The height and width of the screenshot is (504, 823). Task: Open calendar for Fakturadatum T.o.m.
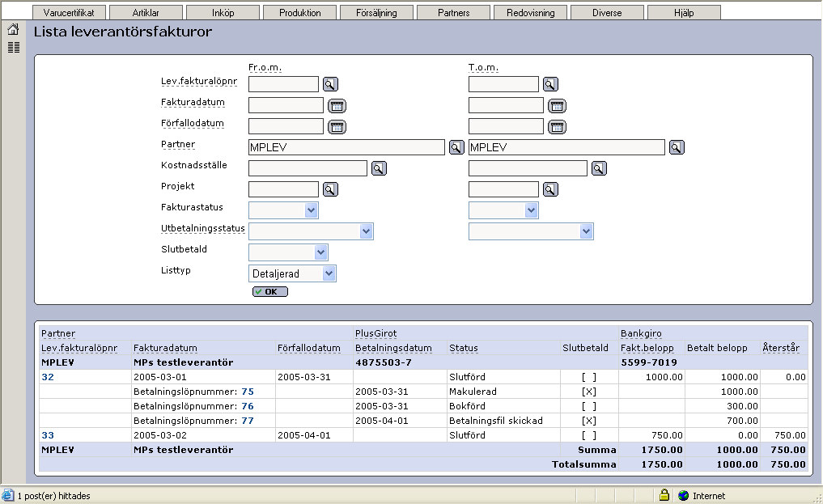pyautogui.click(x=557, y=106)
